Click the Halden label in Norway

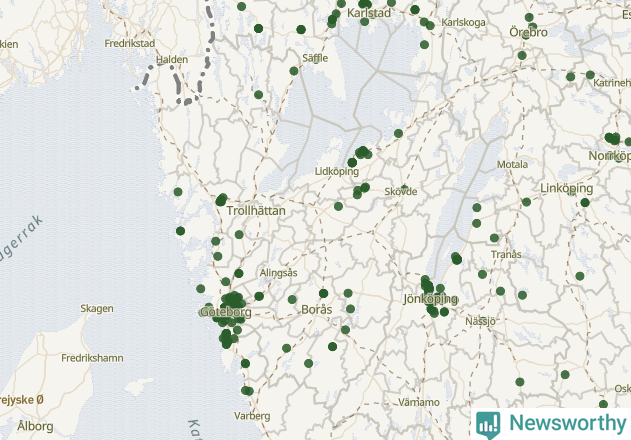click(x=172, y=60)
